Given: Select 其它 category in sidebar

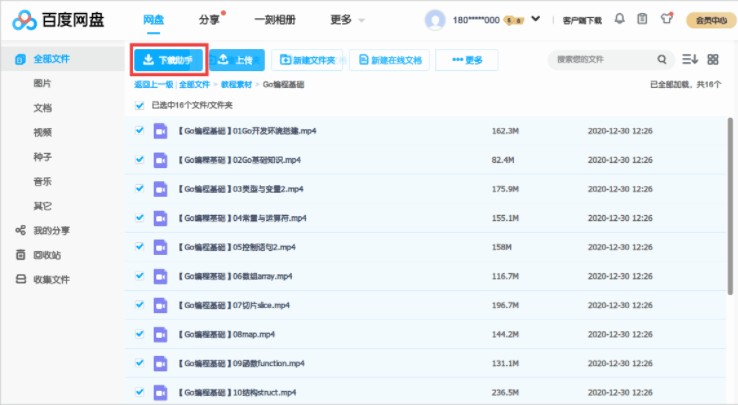Looking at the screenshot, I should click(x=42, y=206).
